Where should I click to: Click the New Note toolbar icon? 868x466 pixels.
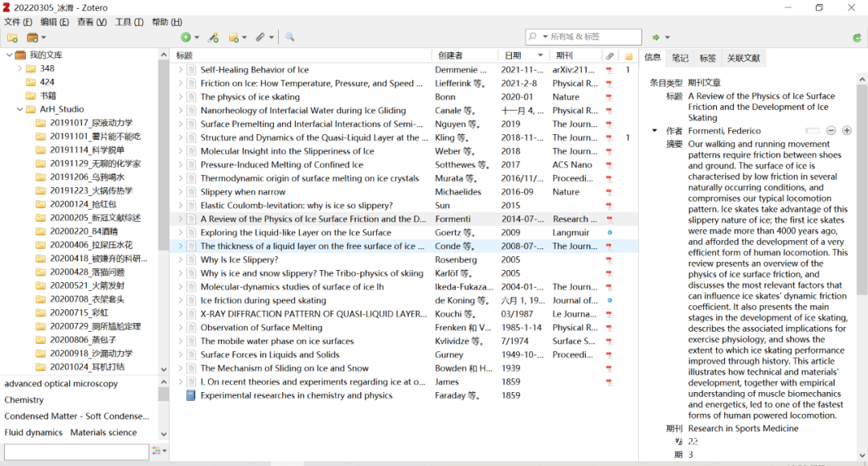[234, 38]
